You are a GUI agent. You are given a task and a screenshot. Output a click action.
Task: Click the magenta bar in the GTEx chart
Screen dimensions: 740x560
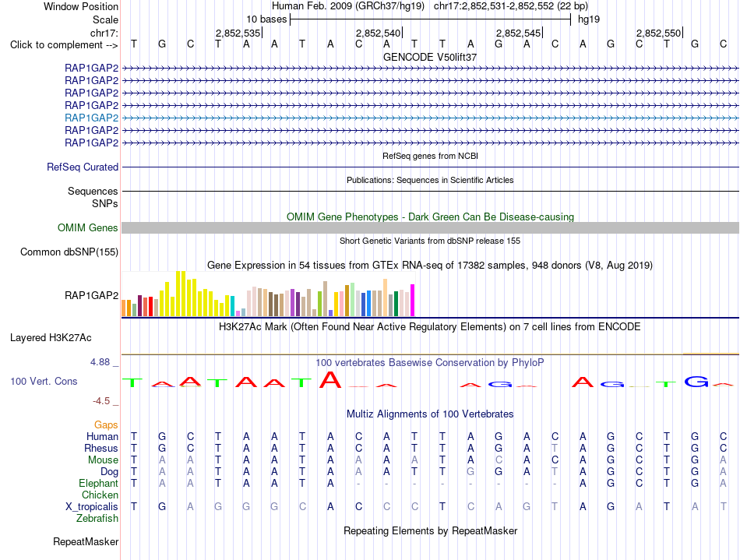click(x=413, y=300)
